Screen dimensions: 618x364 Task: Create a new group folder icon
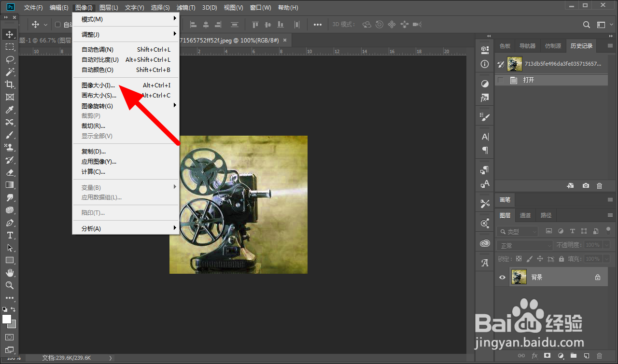tap(573, 355)
